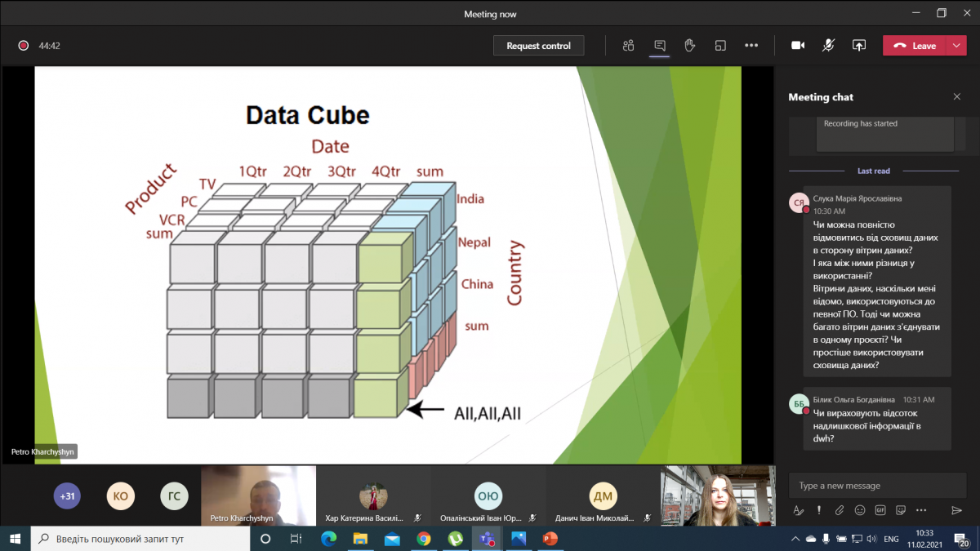Close the Meeting chat panel

point(957,96)
